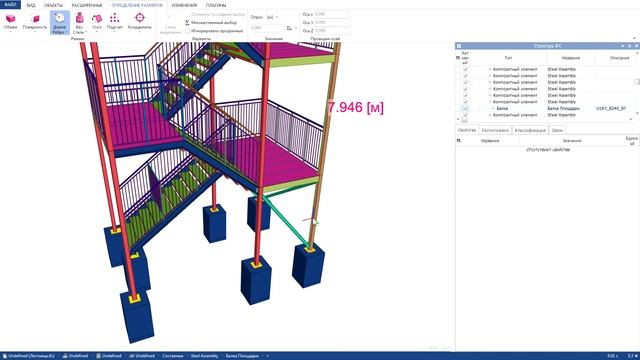Open the arrow at the end of the status bar breadcrumb
The image size is (640, 360).
pyautogui.click(x=267, y=356)
